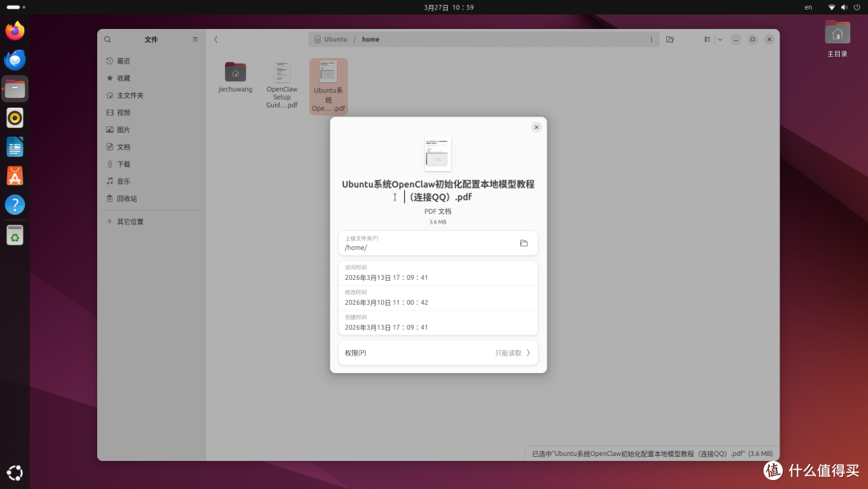The height and width of the screenshot is (489, 868).
Task: Open 文档 in the sidebar
Action: click(150, 146)
